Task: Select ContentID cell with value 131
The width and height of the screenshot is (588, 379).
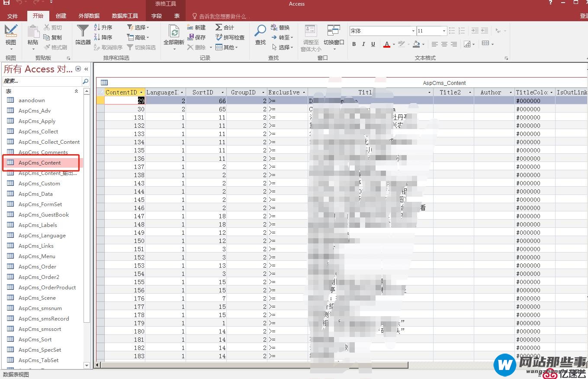Action: tap(125, 117)
